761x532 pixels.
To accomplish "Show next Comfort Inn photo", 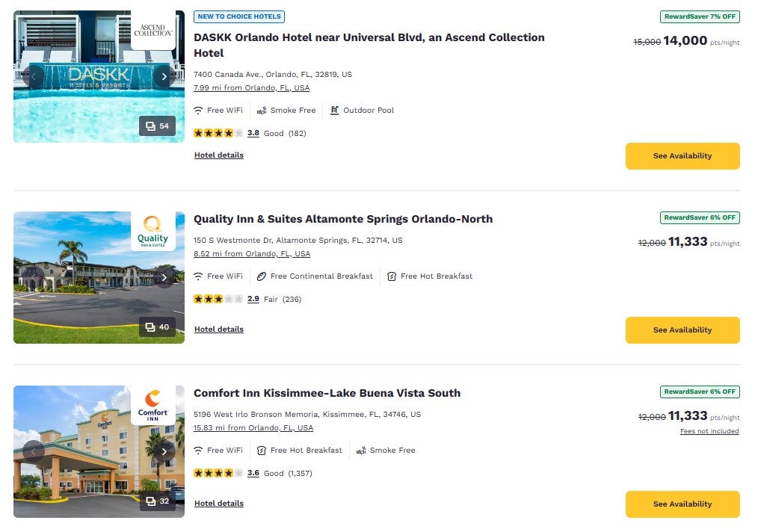I will click(164, 451).
